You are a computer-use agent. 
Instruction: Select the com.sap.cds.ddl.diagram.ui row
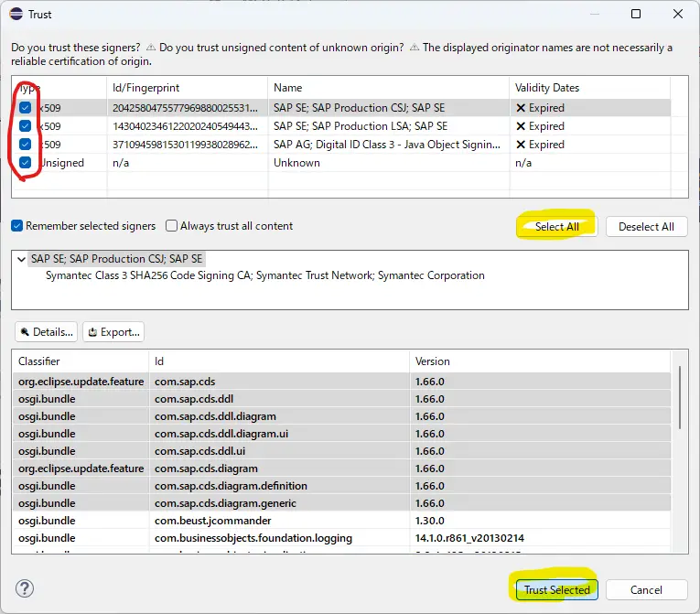(x=341, y=434)
